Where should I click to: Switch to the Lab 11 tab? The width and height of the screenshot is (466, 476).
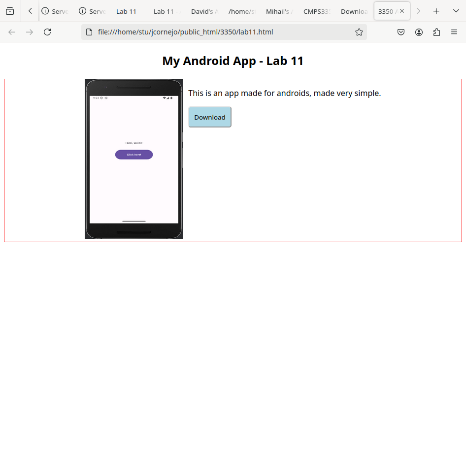pyautogui.click(x=127, y=11)
